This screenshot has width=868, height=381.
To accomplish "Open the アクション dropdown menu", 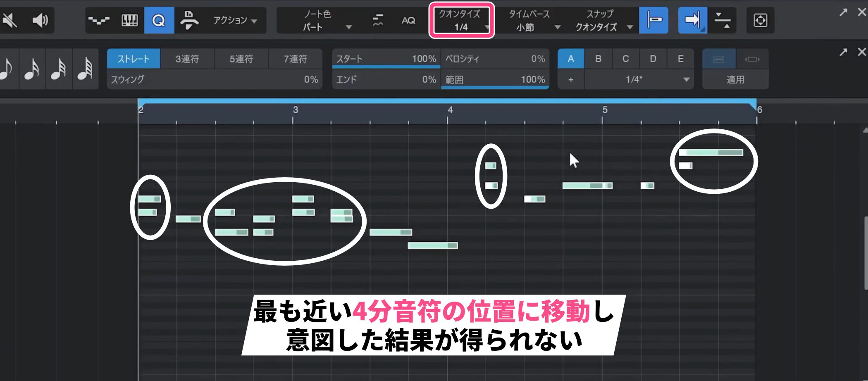I will (x=235, y=20).
